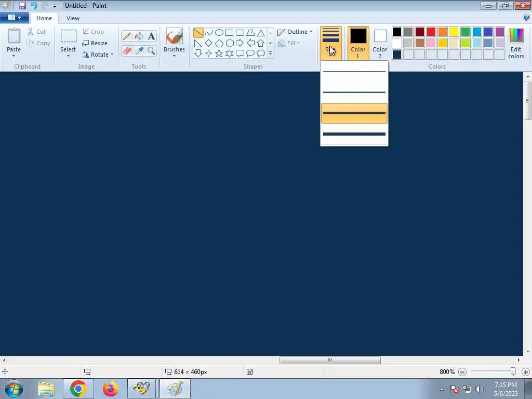Choose the Five-point star shape
The height and width of the screenshot is (399, 532).
[219, 54]
